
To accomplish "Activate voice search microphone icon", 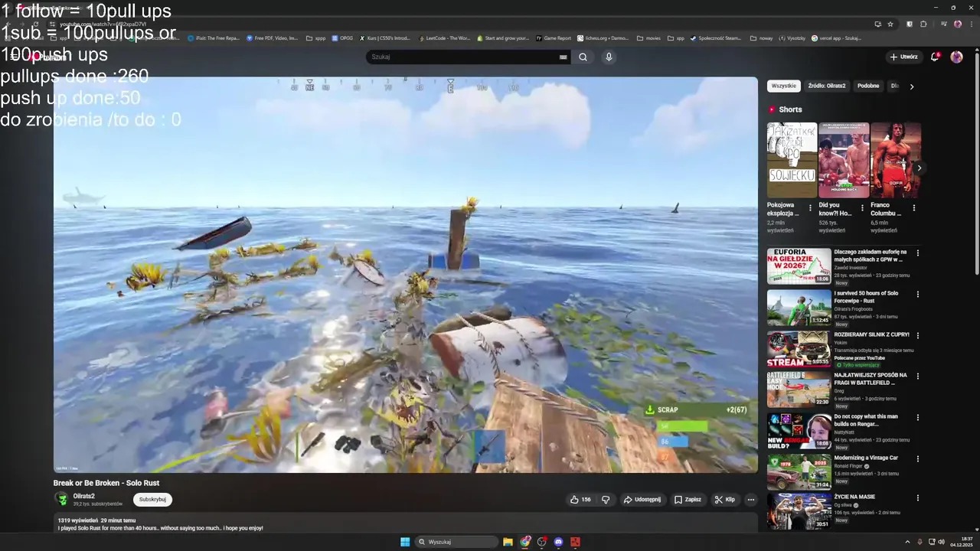I will [609, 57].
